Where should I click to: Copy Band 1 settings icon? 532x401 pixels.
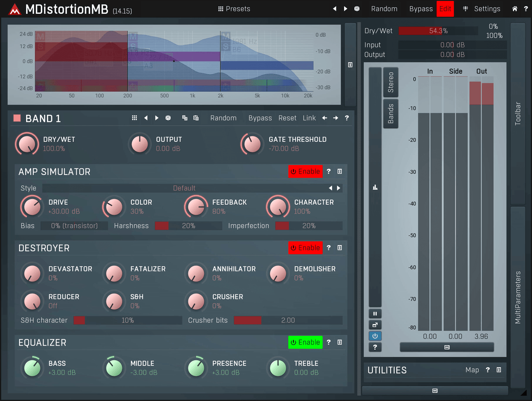185,118
